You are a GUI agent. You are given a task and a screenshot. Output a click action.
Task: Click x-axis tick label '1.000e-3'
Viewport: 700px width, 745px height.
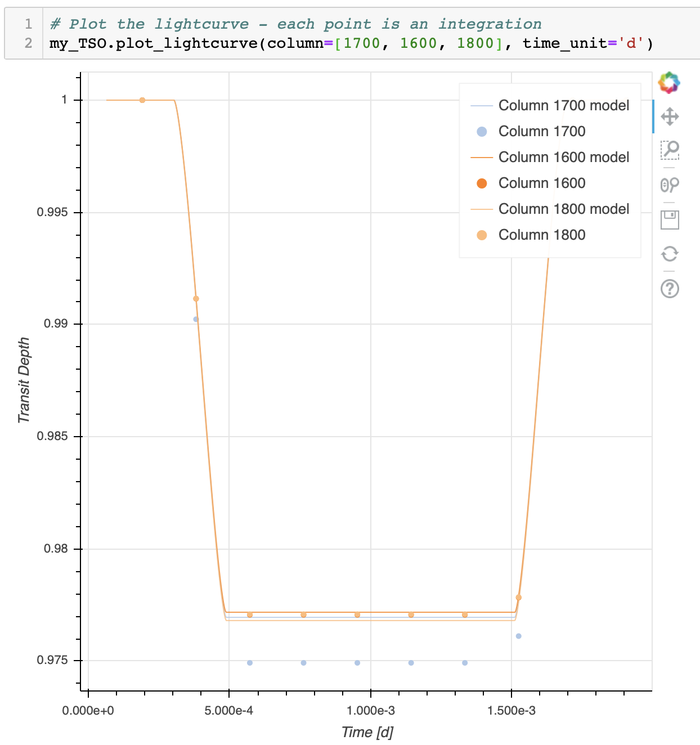pos(370,711)
